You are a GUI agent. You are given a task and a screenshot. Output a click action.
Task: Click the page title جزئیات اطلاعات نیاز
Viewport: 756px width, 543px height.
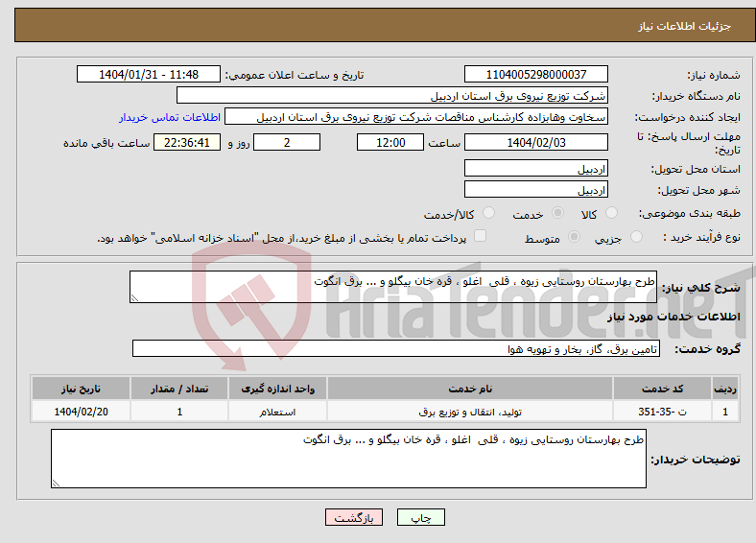(x=685, y=26)
